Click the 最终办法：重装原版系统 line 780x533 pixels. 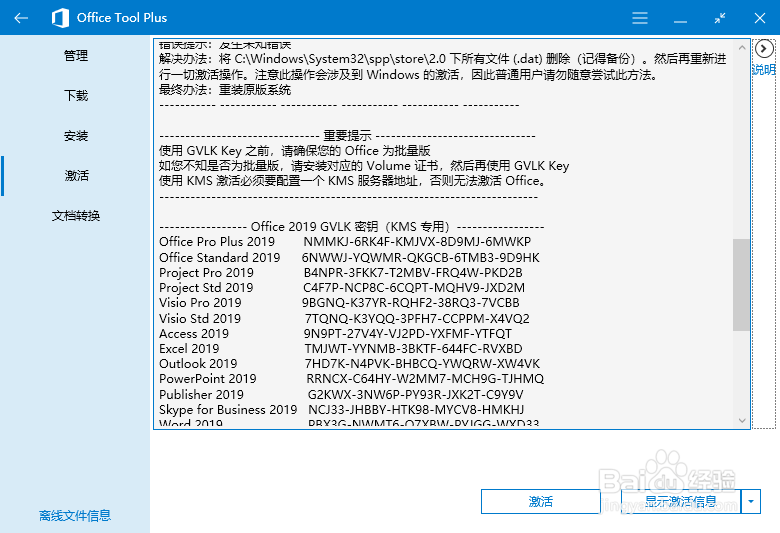click(x=225, y=90)
